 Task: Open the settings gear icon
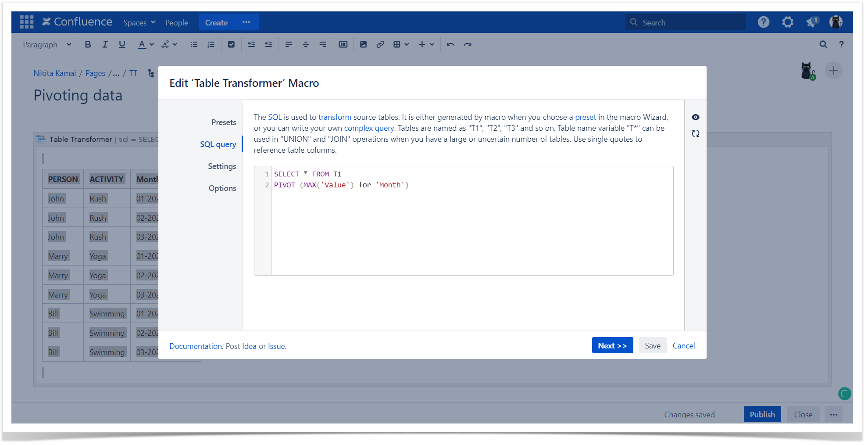point(787,22)
